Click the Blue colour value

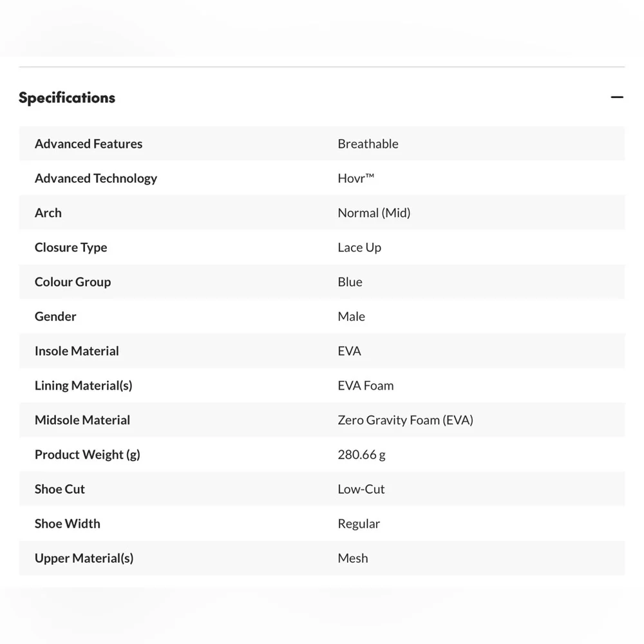350,282
